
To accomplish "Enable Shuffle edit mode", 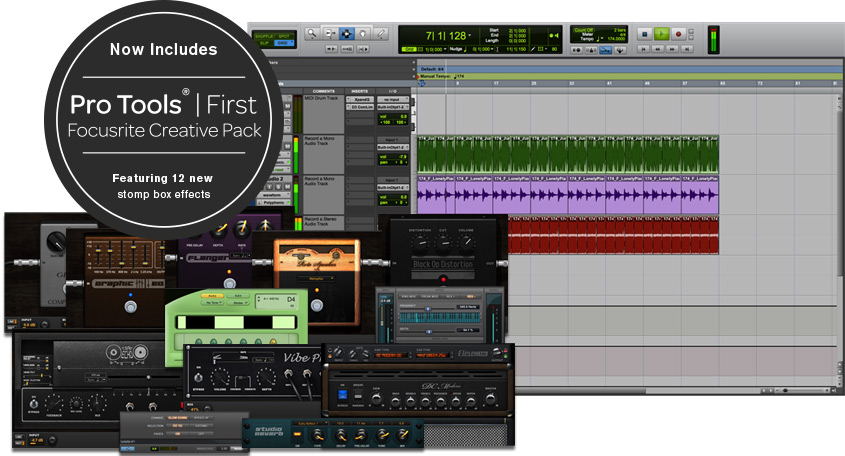I will [x=264, y=36].
